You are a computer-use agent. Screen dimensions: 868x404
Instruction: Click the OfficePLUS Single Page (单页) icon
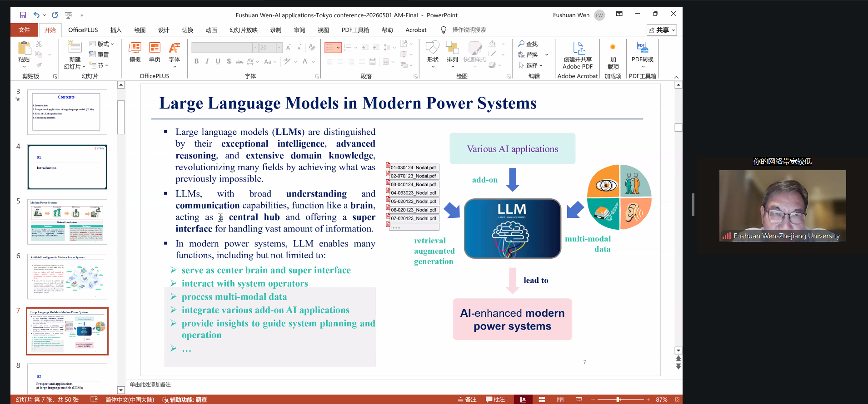pyautogui.click(x=155, y=48)
